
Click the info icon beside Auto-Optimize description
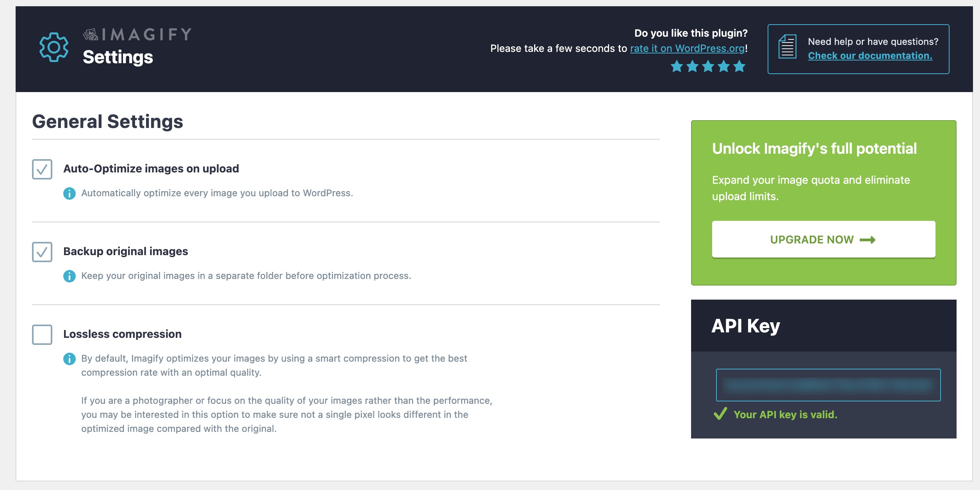69,194
